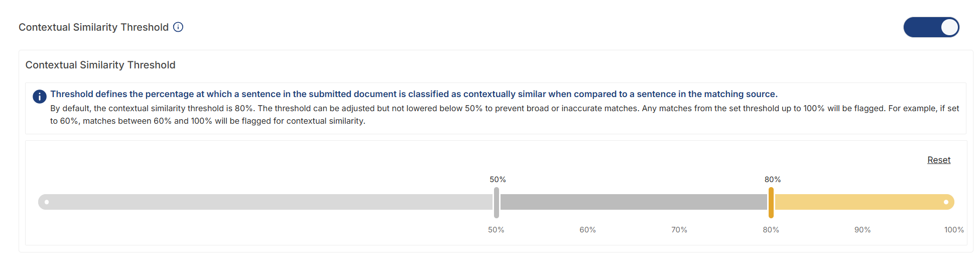Click the info icon beside Contextual Similarity Threshold
Image resolution: width=980 pixels, height=255 pixels.
pos(178,27)
